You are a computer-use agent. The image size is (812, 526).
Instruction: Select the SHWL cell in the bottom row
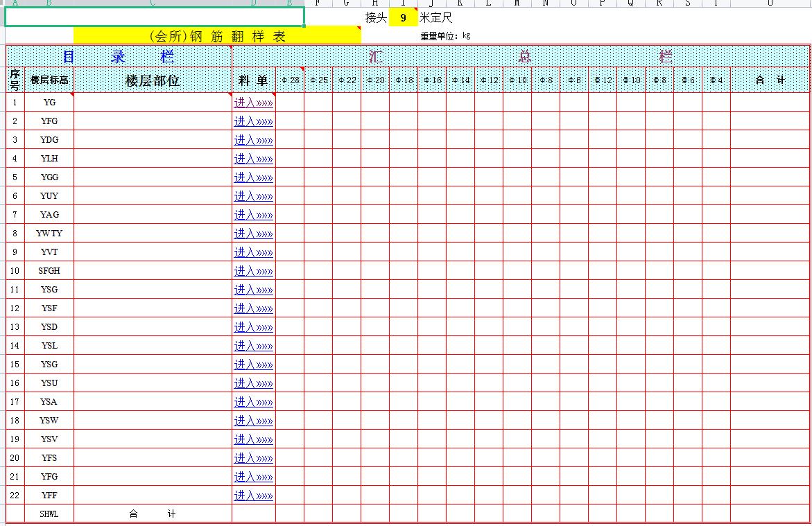49,514
